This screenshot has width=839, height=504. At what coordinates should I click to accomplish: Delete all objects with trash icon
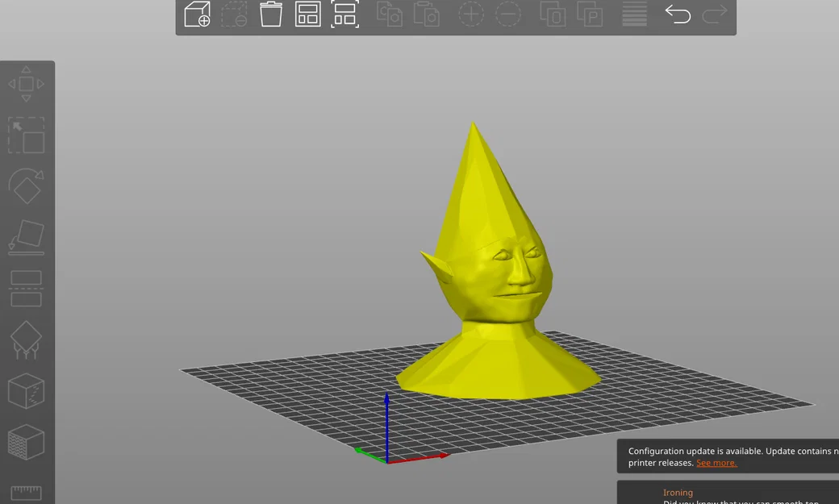click(x=270, y=14)
